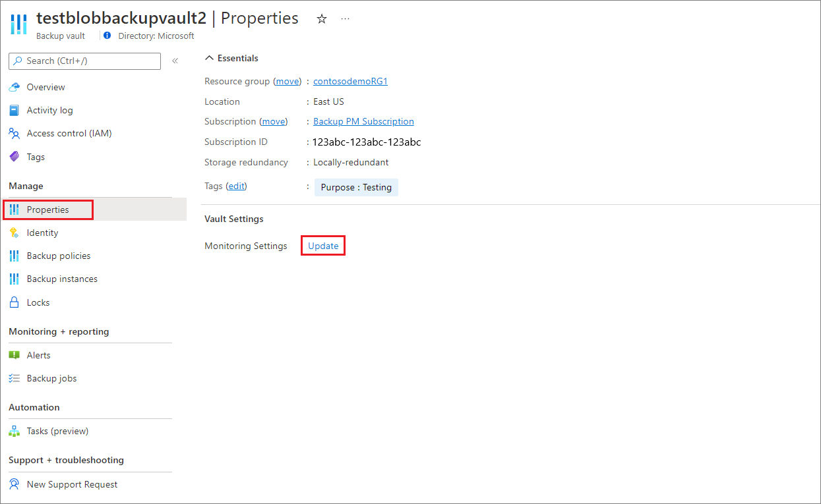
Task: Open the more options ellipsis menu
Action: click(x=345, y=18)
